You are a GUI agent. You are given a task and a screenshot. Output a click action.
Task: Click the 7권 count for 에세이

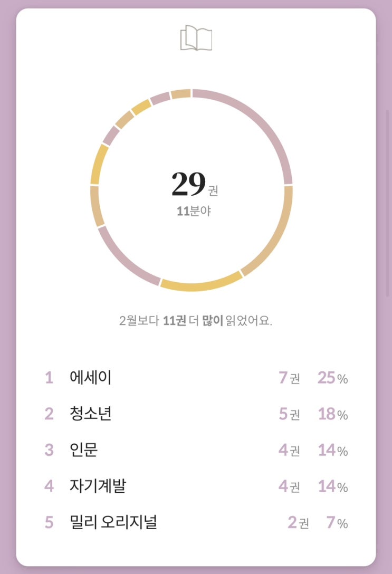pos(289,378)
